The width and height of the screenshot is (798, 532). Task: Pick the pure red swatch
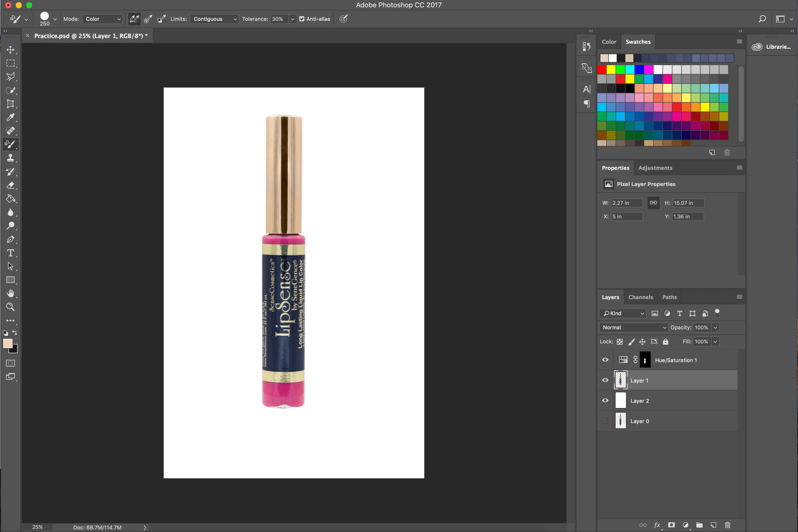pyautogui.click(x=602, y=70)
